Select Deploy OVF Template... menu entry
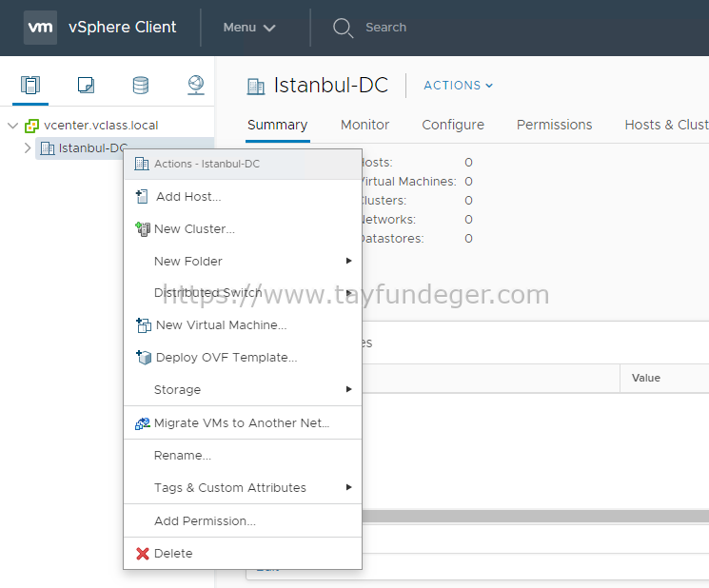This screenshot has width=709, height=588. coord(243,358)
